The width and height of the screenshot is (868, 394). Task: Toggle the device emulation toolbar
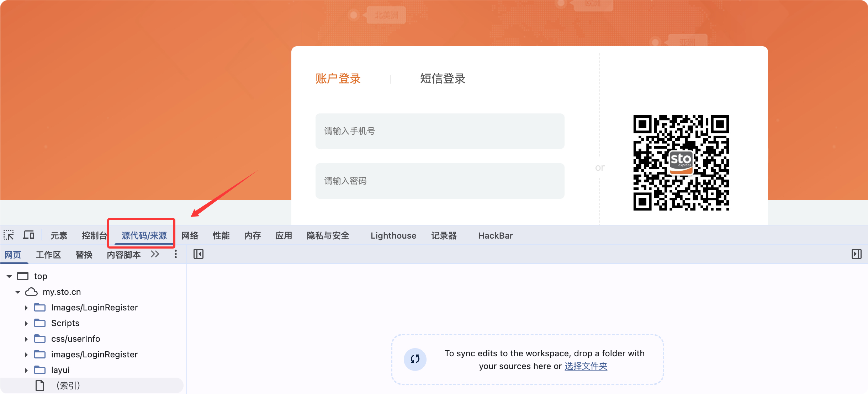28,235
